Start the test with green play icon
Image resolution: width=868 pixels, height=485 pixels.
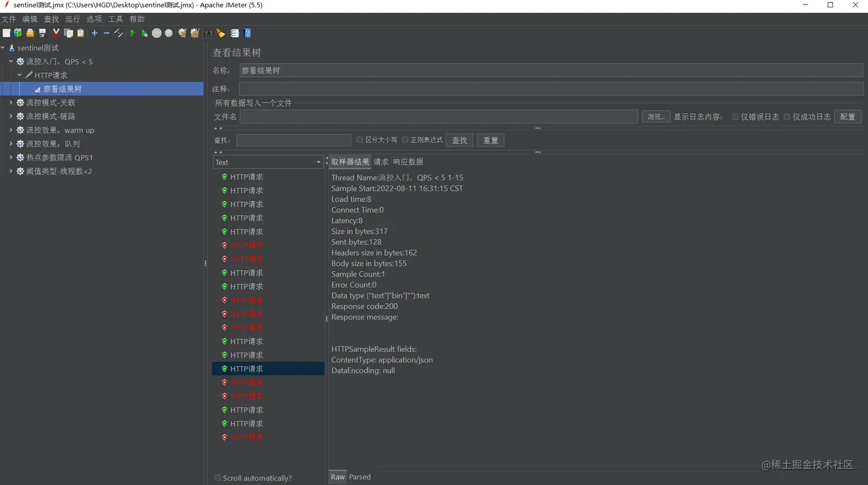pyautogui.click(x=133, y=33)
